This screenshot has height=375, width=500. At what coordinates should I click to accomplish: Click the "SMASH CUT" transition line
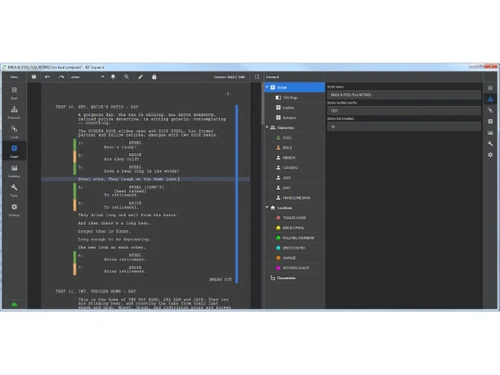pyautogui.click(x=220, y=279)
